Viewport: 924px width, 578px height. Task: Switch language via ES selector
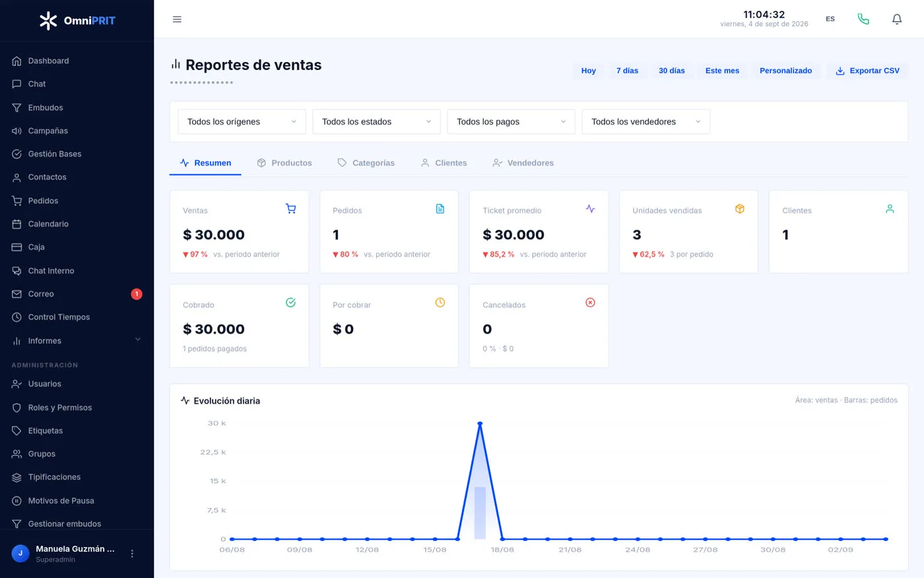830,19
